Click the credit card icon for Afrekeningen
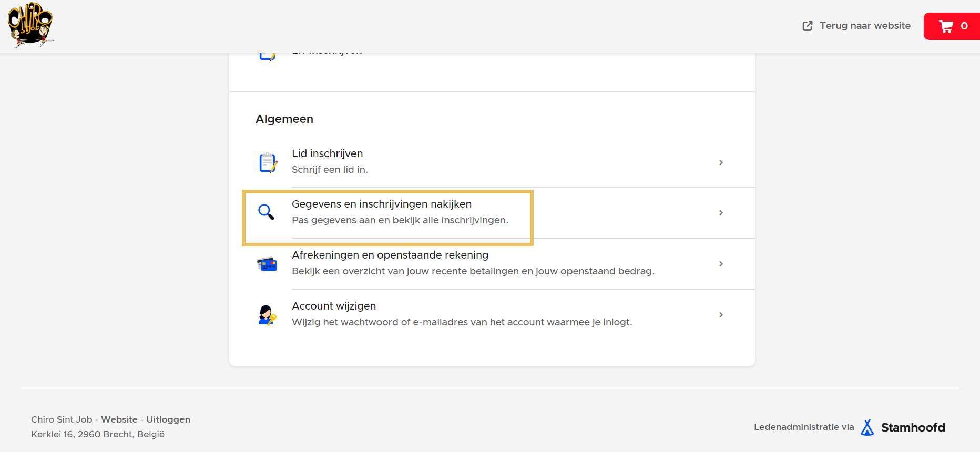 [x=267, y=264]
